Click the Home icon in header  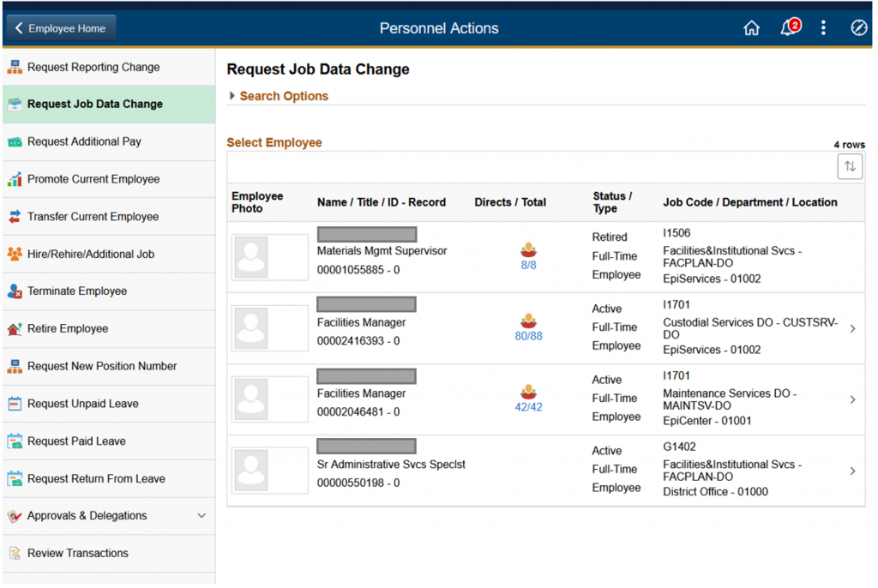(751, 28)
